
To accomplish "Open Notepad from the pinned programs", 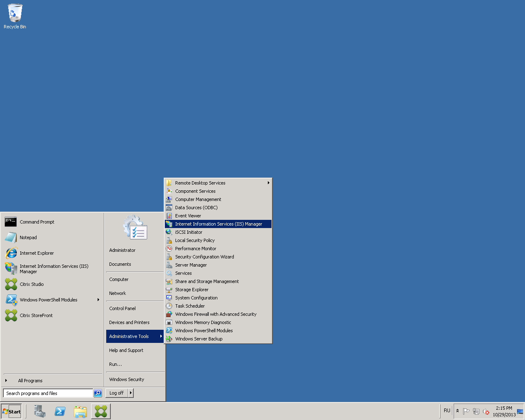I will [52, 237].
